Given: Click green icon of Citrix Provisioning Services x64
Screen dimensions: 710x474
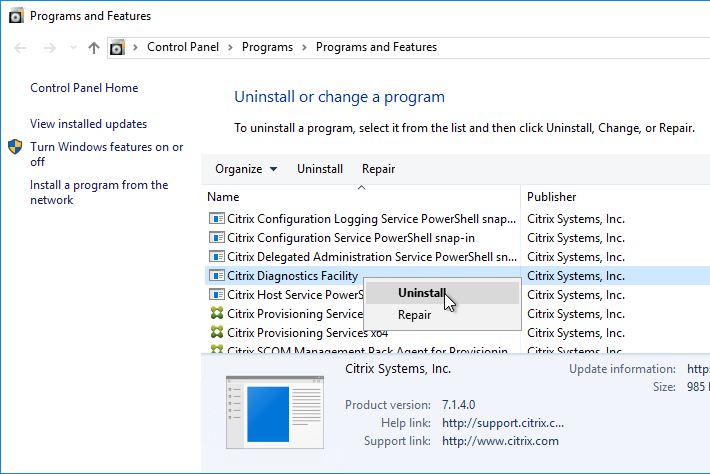Looking at the screenshot, I should point(217,332).
